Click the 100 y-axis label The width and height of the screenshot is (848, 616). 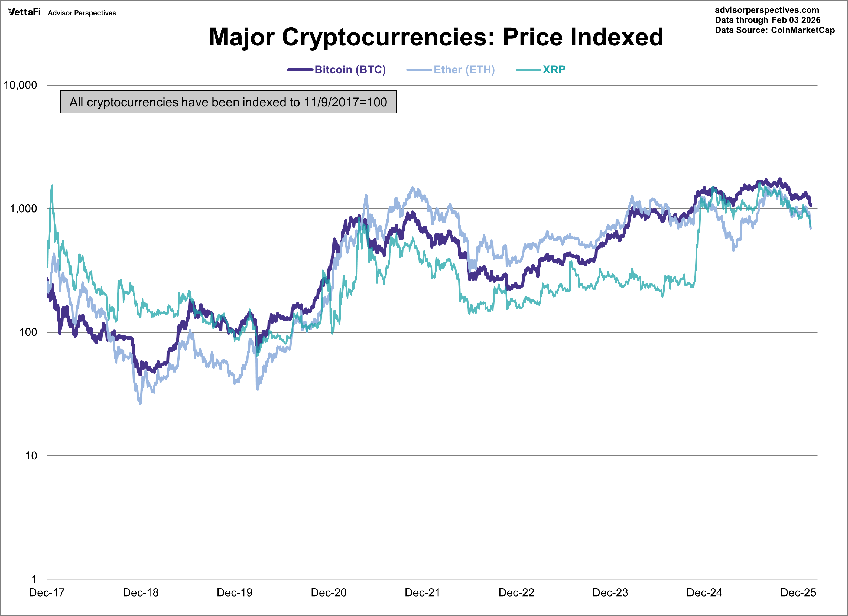tap(28, 332)
